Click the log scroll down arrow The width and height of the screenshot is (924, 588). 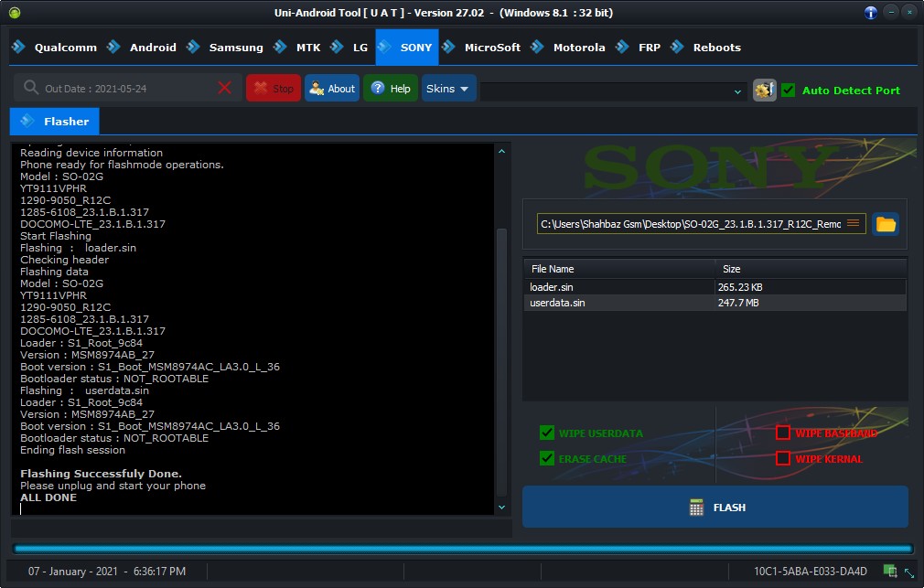tap(501, 507)
